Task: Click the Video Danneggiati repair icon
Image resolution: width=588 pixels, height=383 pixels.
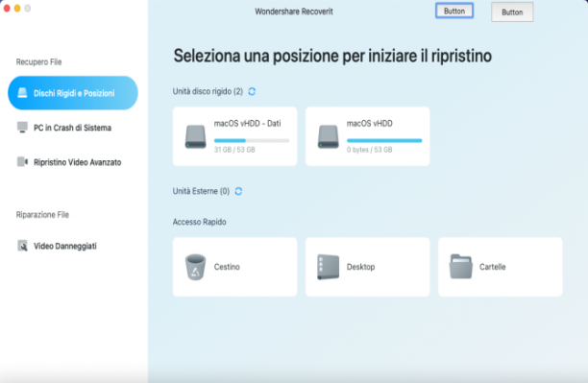Action: (x=22, y=246)
